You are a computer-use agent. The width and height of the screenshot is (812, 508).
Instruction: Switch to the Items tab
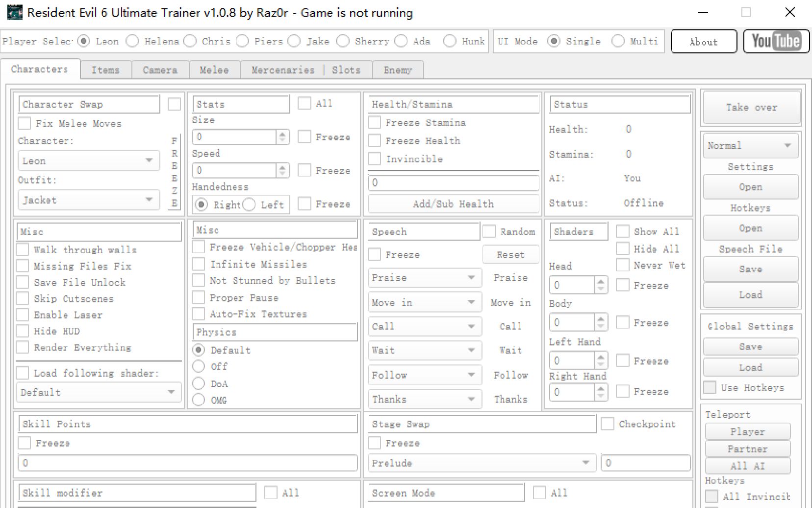pos(105,70)
